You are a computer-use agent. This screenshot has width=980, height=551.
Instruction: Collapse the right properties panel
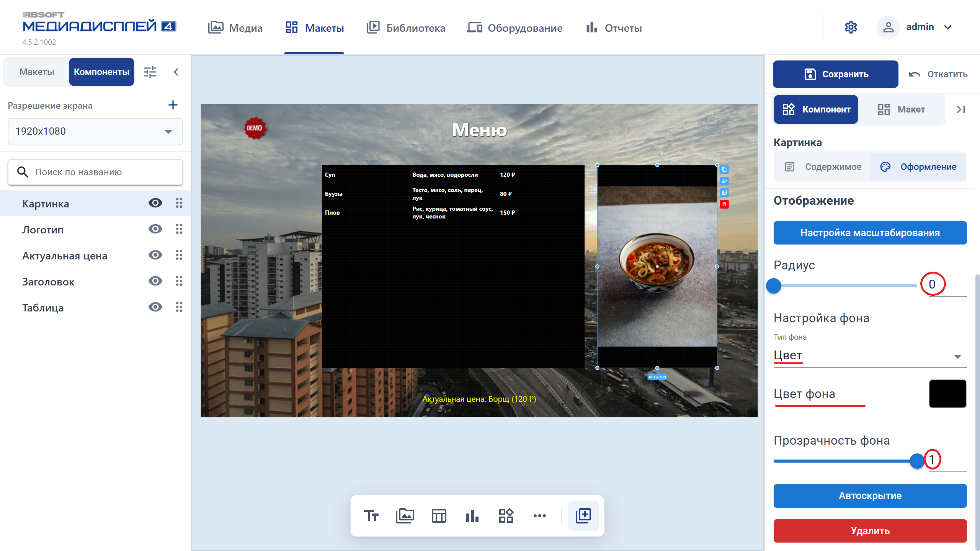(960, 109)
